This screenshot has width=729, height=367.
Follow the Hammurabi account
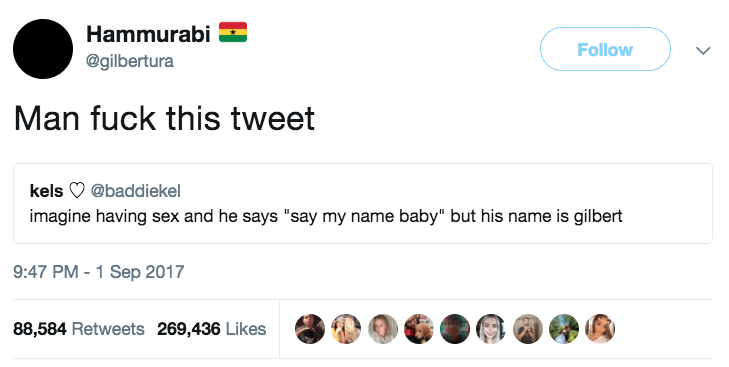coord(605,49)
